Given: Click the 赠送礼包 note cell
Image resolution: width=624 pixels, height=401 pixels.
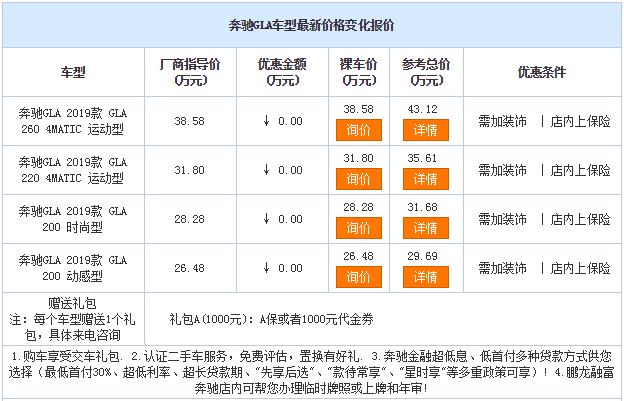Looking at the screenshot, I should click(73, 319).
